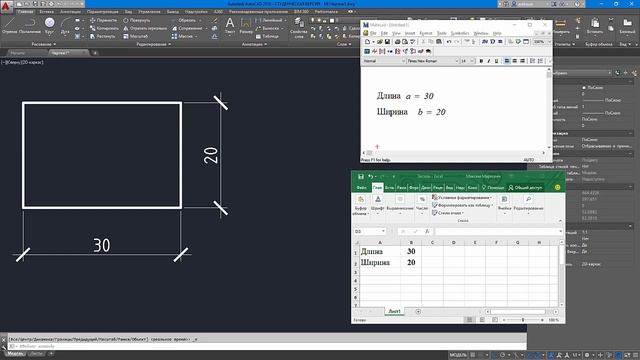Image resolution: width=640 pixels, height=360 pixels.
Task: Click the Копировать copy tool in AutoCAD
Action: point(104,28)
